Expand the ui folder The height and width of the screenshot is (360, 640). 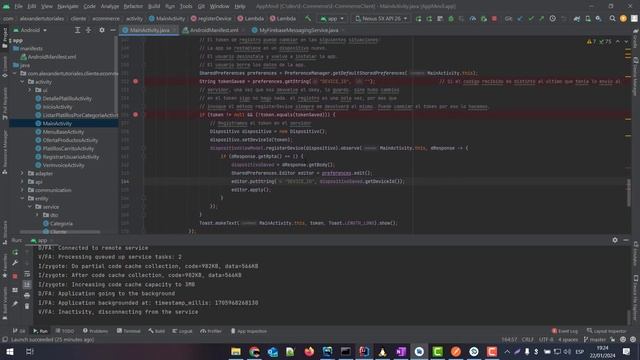[x=30, y=90]
